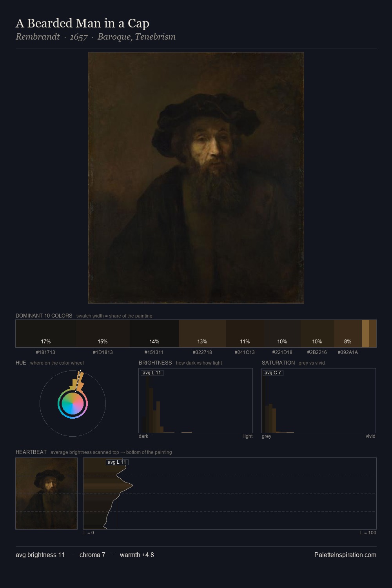392x588 pixels.
Task: Click the large Rembrandt painting image
Action: pos(196,178)
